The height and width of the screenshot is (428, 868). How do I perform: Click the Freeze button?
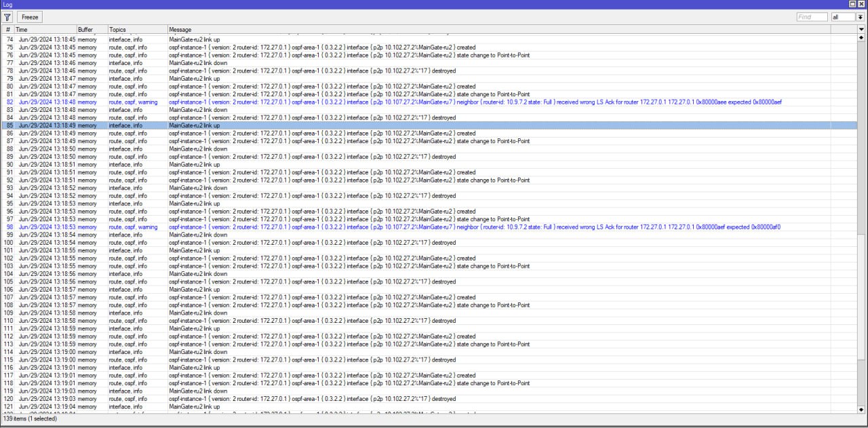point(30,17)
